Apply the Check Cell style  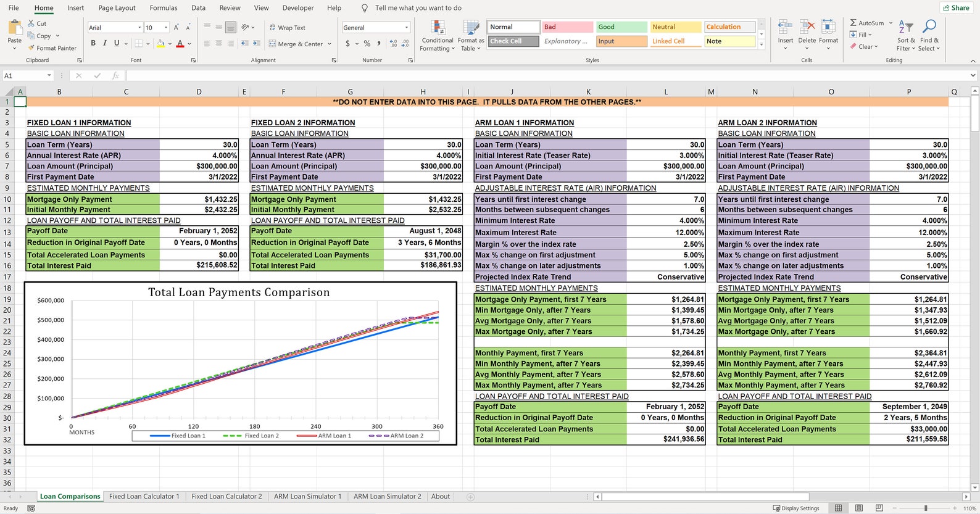(513, 41)
